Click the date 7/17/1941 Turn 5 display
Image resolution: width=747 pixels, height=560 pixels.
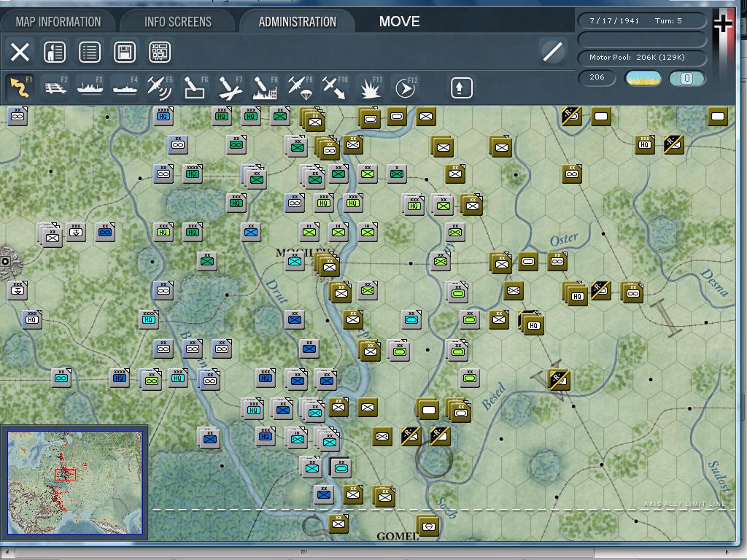point(642,21)
